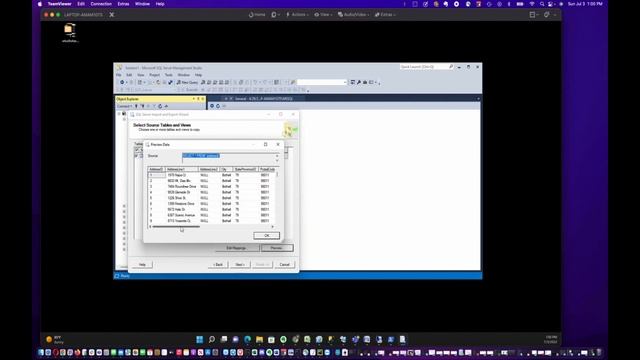Open the Help menu in SSMS

(198, 75)
